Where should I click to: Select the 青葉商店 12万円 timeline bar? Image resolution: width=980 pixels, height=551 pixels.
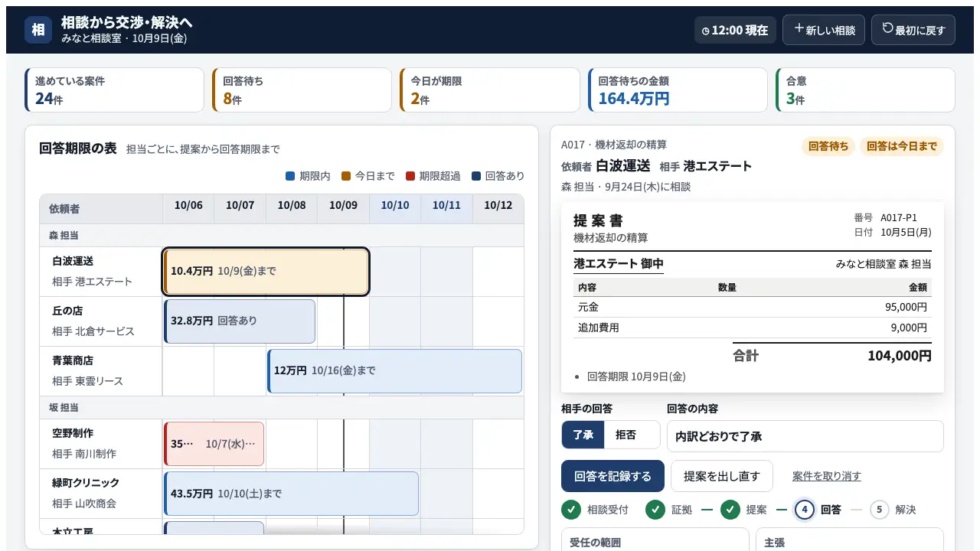point(394,370)
